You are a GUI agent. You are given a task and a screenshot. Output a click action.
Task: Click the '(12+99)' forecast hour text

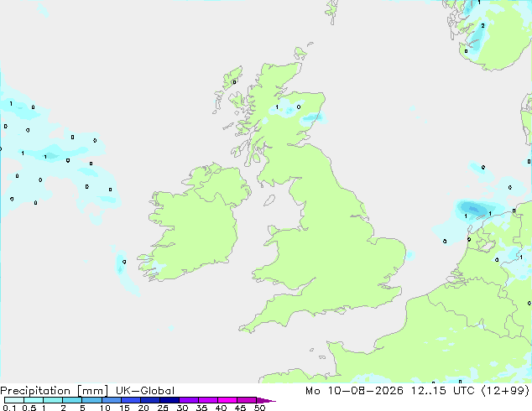click(505, 391)
